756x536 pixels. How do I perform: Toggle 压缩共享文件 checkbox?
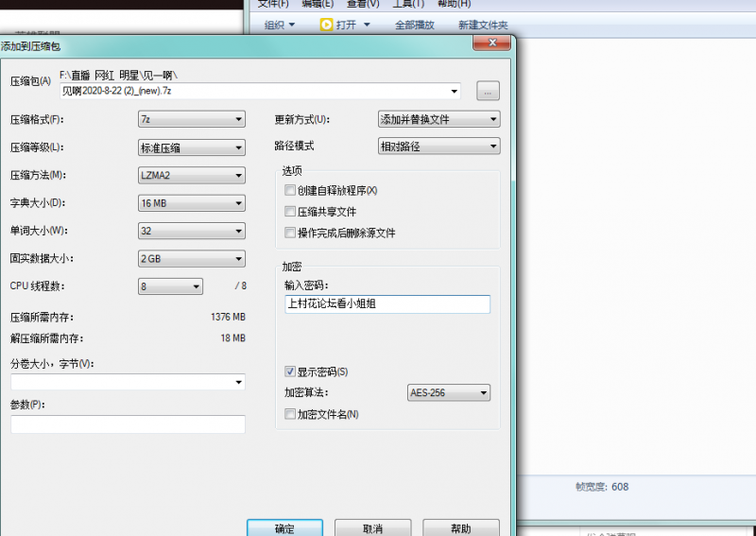pos(290,212)
